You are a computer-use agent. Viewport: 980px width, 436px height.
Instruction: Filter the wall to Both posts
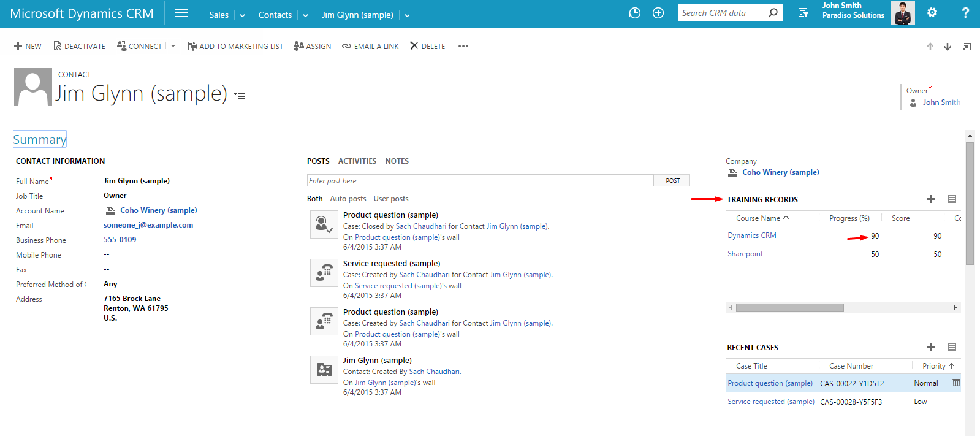pos(314,199)
